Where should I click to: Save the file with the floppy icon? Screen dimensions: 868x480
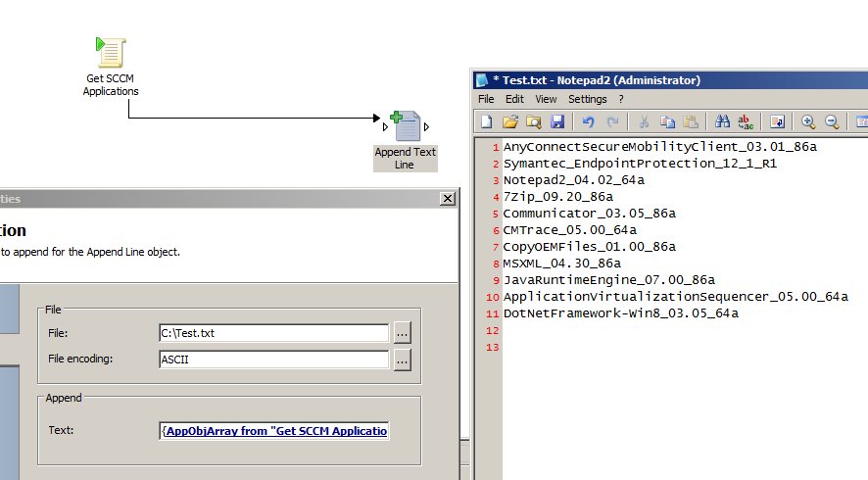click(x=557, y=121)
